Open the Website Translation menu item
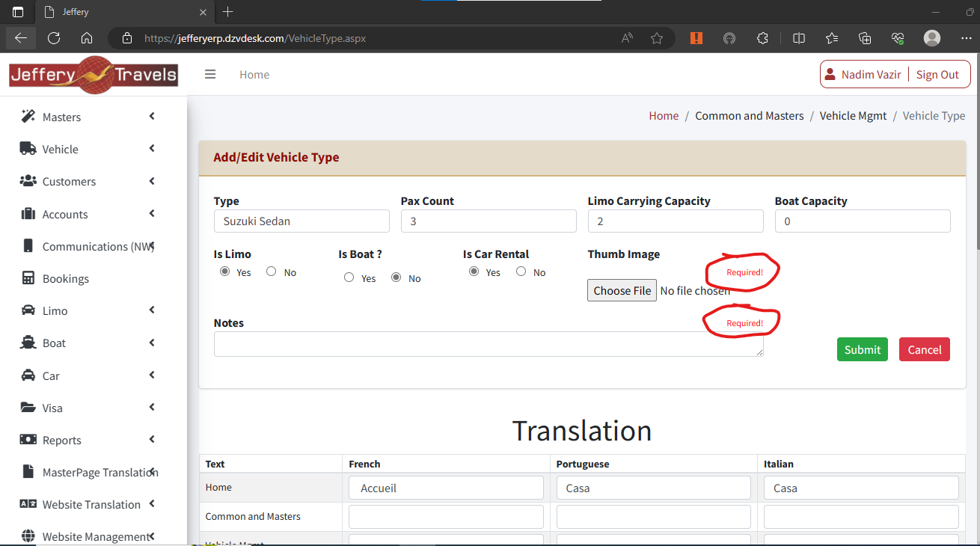 click(91, 504)
